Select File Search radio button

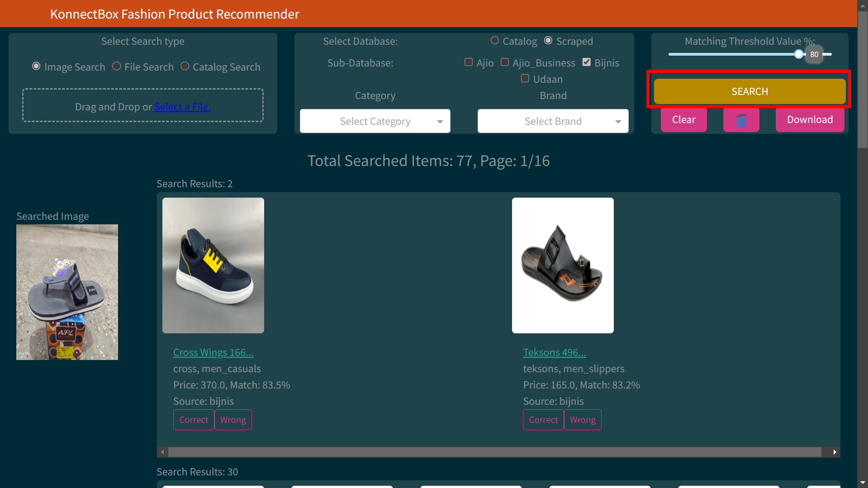tap(117, 66)
